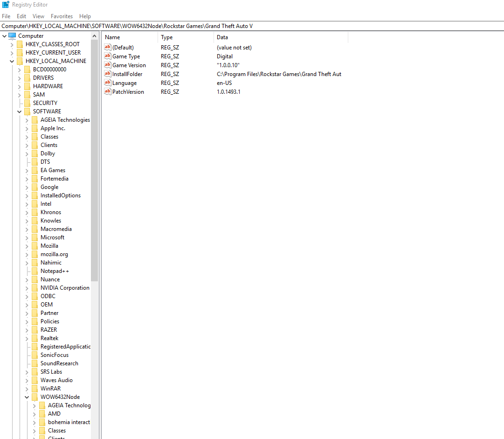Click the WinRAR folder icon

point(35,388)
